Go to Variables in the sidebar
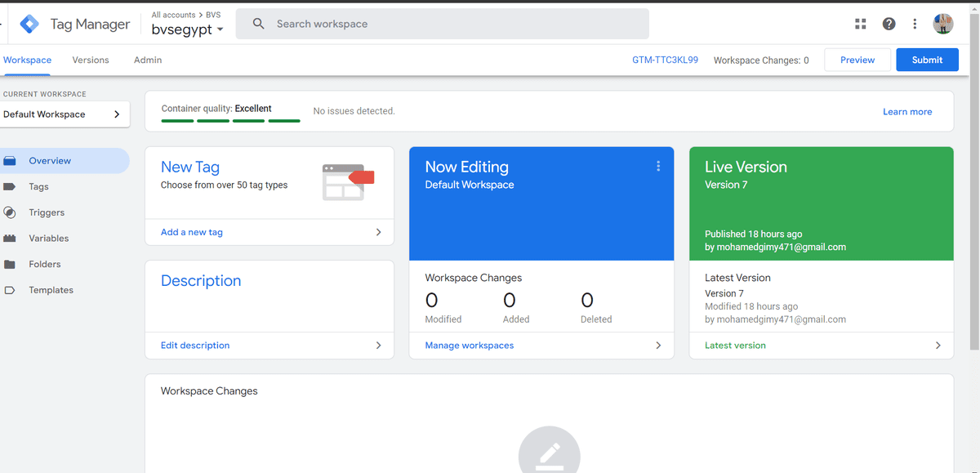 tap(48, 239)
